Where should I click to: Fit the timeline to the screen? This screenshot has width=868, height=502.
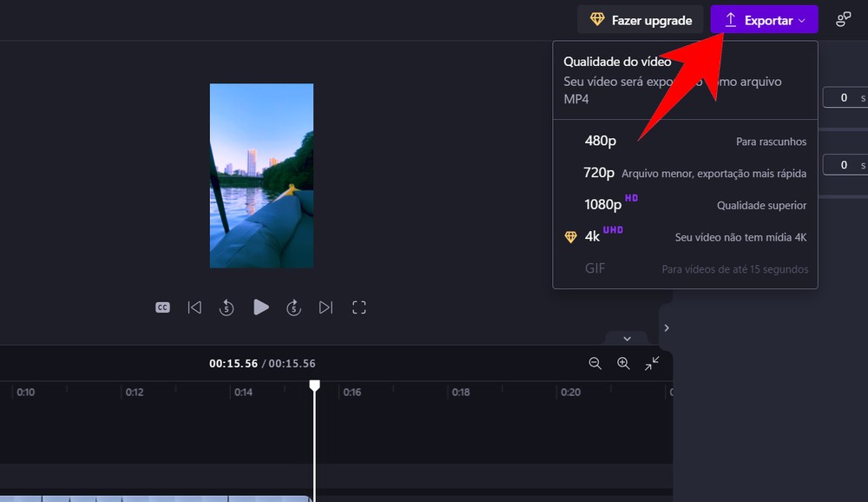tap(652, 363)
